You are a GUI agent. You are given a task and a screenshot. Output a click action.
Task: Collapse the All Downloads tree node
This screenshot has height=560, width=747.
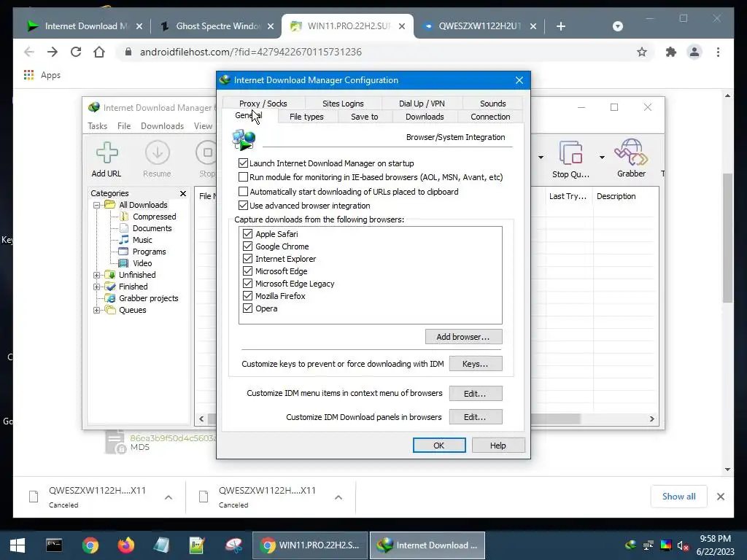pyautogui.click(x=97, y=205)
